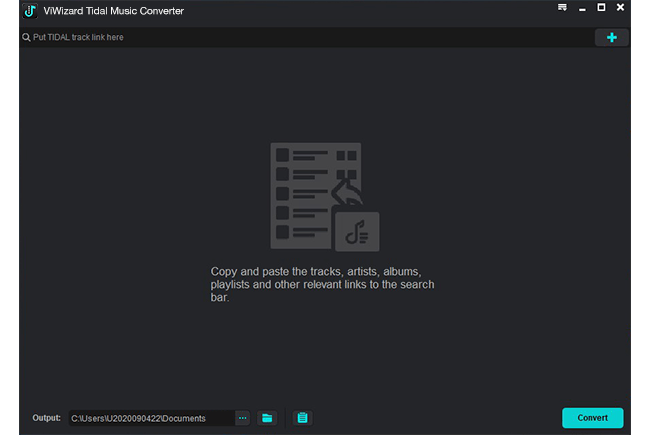Click the link arrow icon in illustration
The image size is (650, 435).
(x=345, y=192)
